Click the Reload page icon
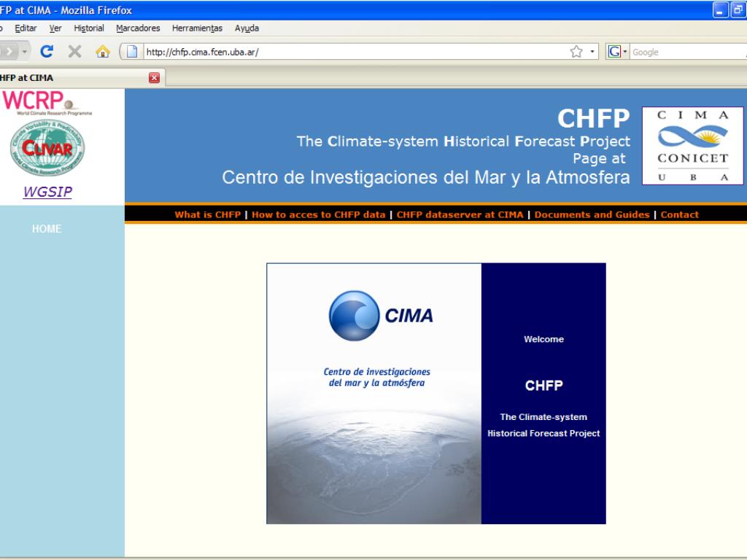The width and height of the screenshot is (747, 560). (47, 51)
